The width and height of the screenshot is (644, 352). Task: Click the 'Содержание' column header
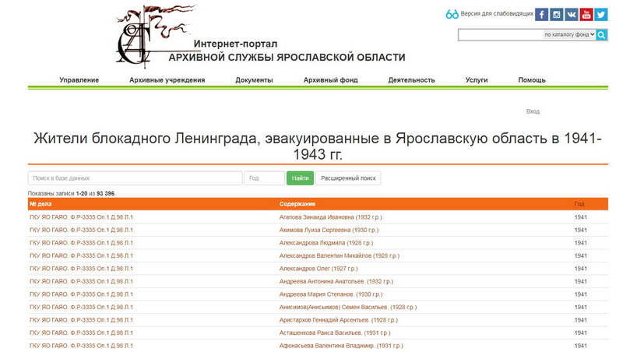[296, 204]
